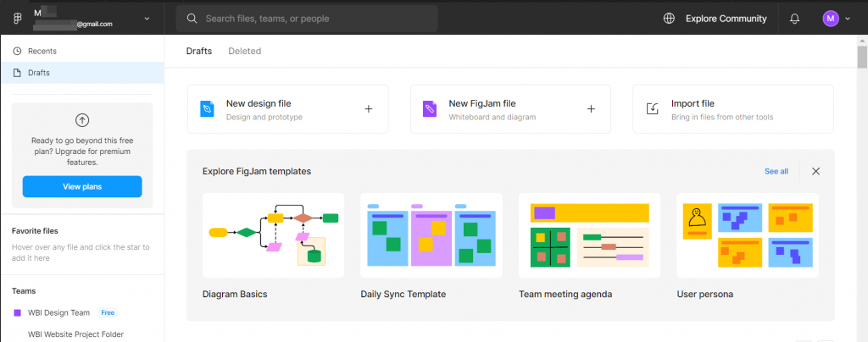Screen dimensions: 868x342
Task: Click the New FigJam file icon
Action: pyautogui.click(x=430, y=108)
